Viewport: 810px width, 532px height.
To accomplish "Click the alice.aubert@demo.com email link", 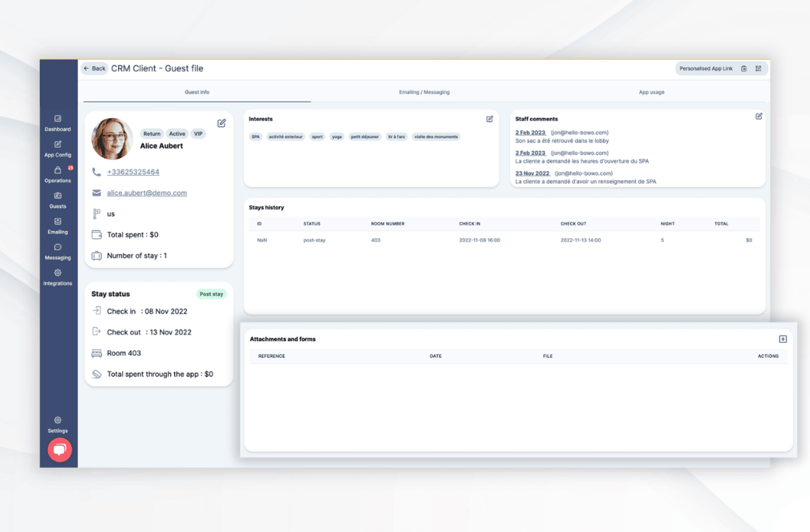I will click(146, 193).
